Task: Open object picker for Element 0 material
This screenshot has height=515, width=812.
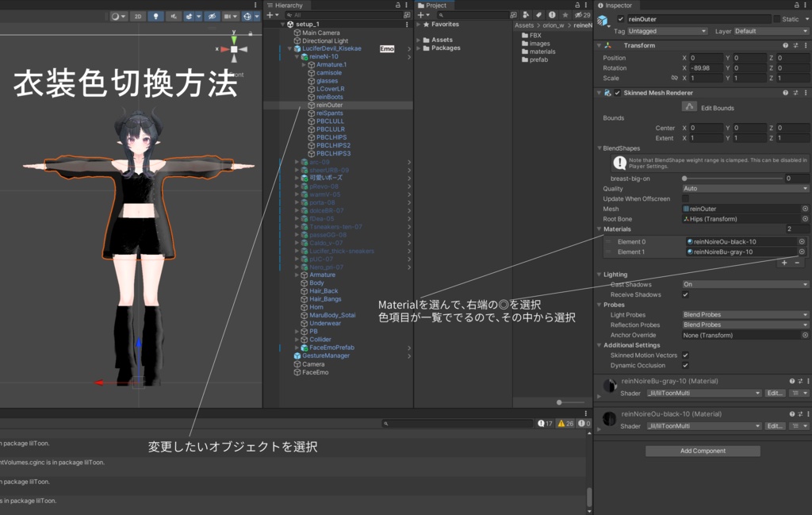Action: (802, 242)
